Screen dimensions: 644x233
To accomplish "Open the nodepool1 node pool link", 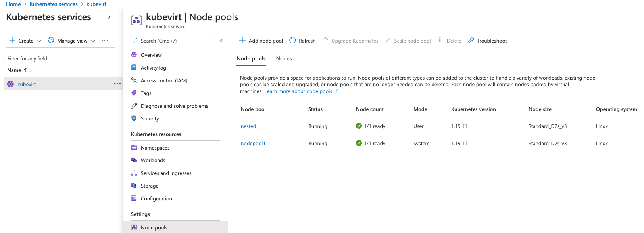I will point(253,143).
